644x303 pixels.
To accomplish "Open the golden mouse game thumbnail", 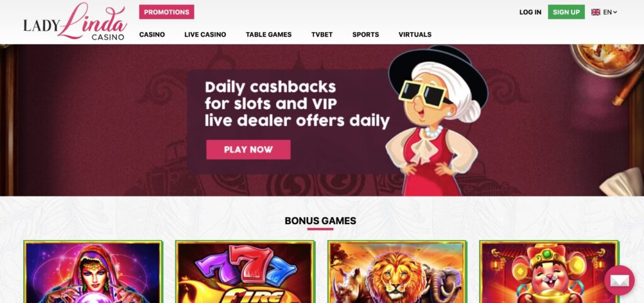I will point(549,272).
